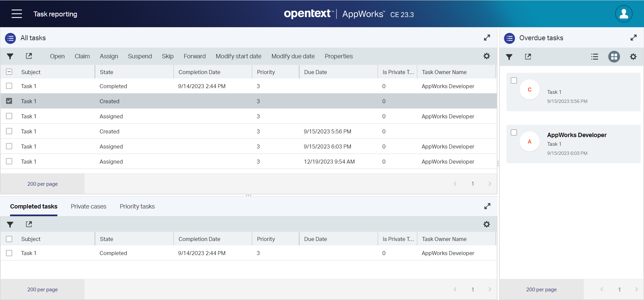Screen dimensions: 644x300
Task: Open All tasks settings gear
Action: [x=486, y=56]
